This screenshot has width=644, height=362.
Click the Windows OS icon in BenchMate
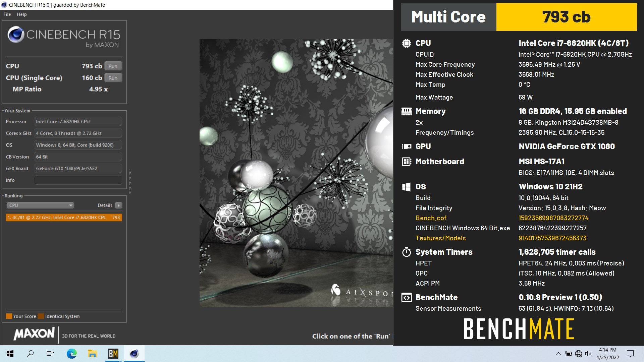pos(406,187)
